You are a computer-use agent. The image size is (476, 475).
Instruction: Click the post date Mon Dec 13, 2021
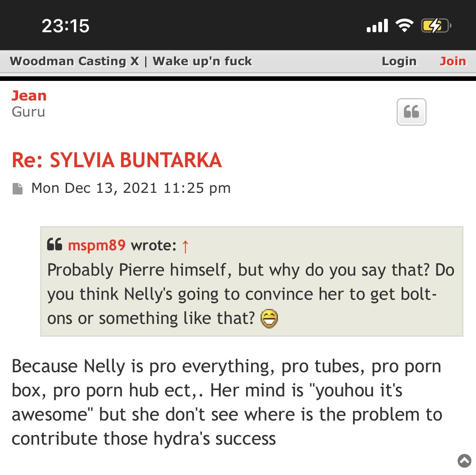pyautogui.click(x=131, y=188)
